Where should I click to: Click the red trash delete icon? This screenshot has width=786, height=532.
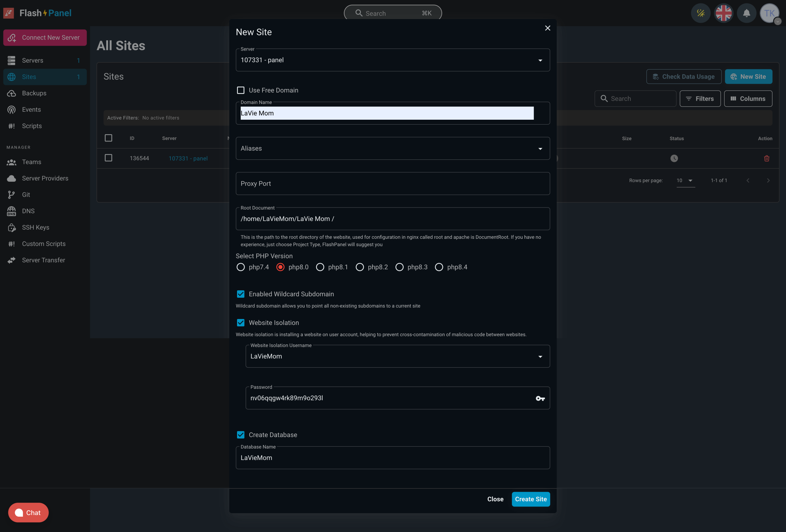point(766,158)
